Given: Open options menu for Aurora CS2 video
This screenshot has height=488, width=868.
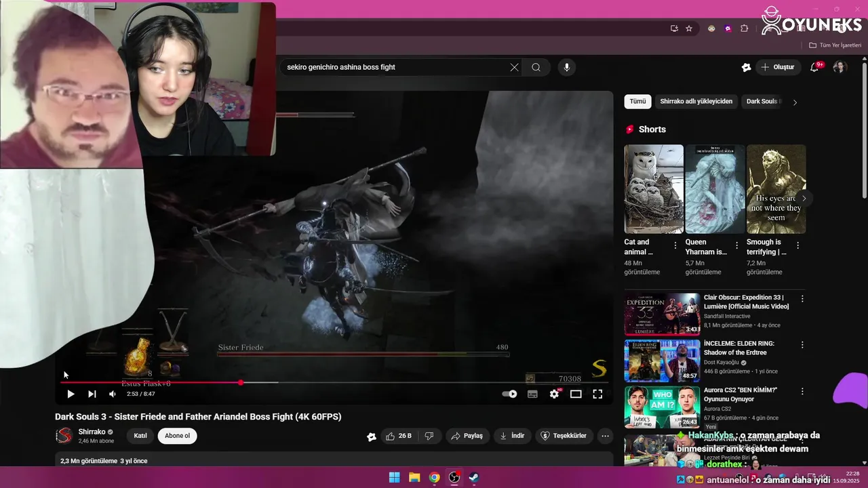Looking at the screenshot, I should pyautogui.click(x=802, y=391).
